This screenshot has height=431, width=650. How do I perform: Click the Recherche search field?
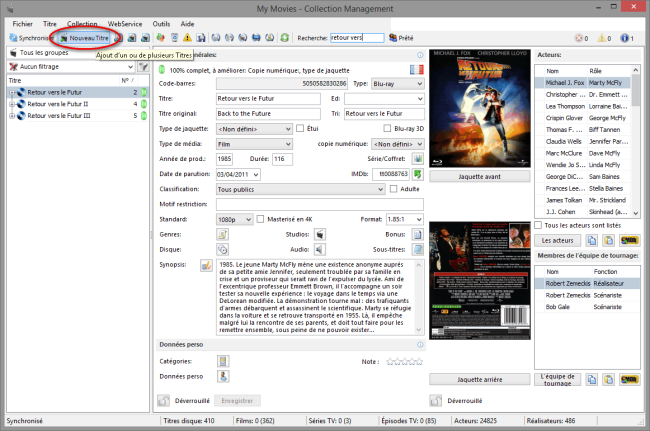(357, 38)
